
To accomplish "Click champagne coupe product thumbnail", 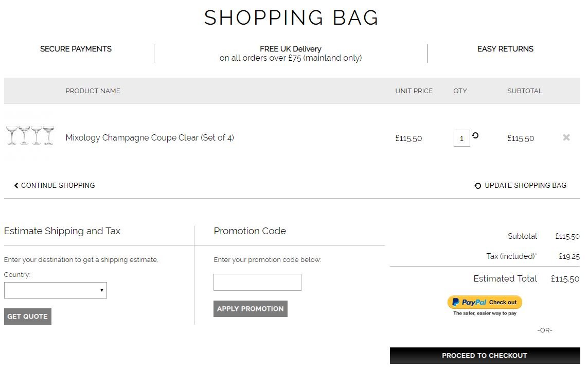I will [x=30, y=135].
